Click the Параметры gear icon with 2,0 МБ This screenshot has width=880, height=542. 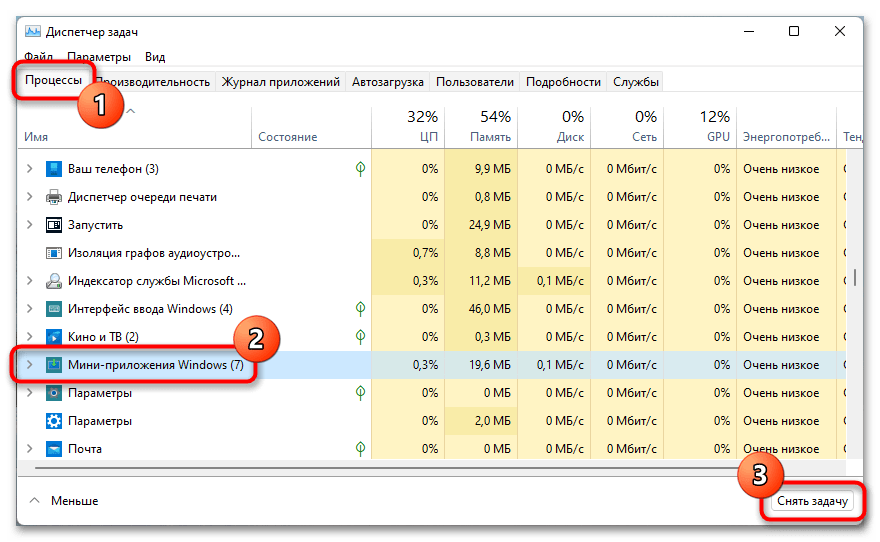pyautogui.click(x=53, y=421)
